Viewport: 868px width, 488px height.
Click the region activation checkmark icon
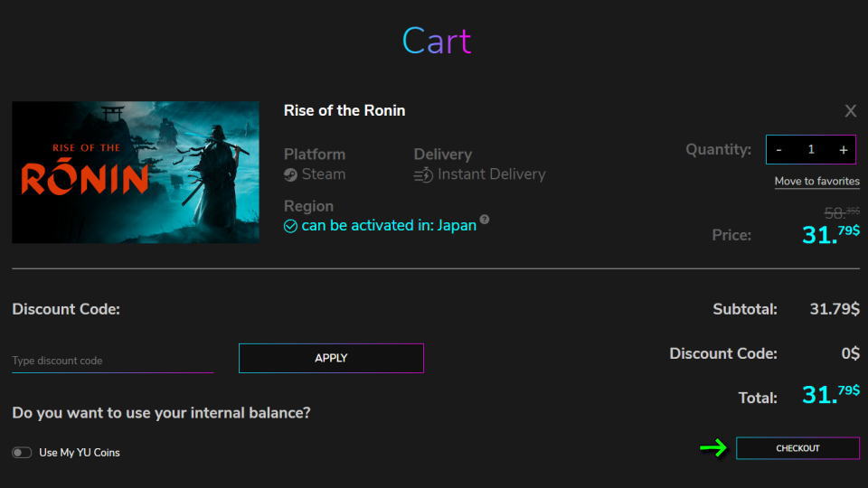(x=290, y=226)
